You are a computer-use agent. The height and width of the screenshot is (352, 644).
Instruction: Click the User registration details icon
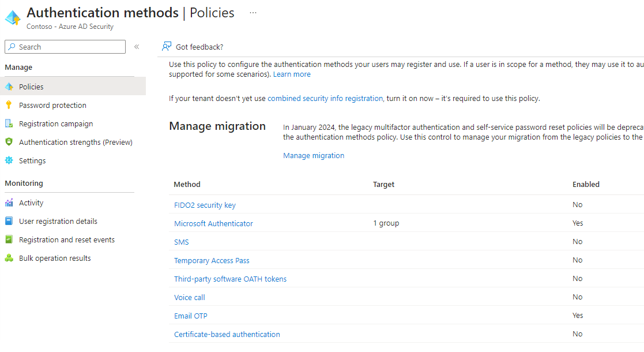9,221
